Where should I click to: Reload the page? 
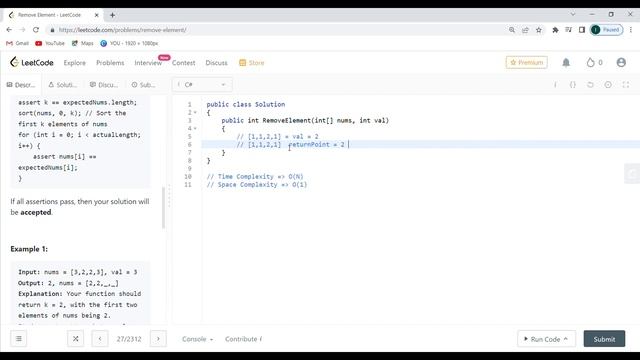(36, 30)
